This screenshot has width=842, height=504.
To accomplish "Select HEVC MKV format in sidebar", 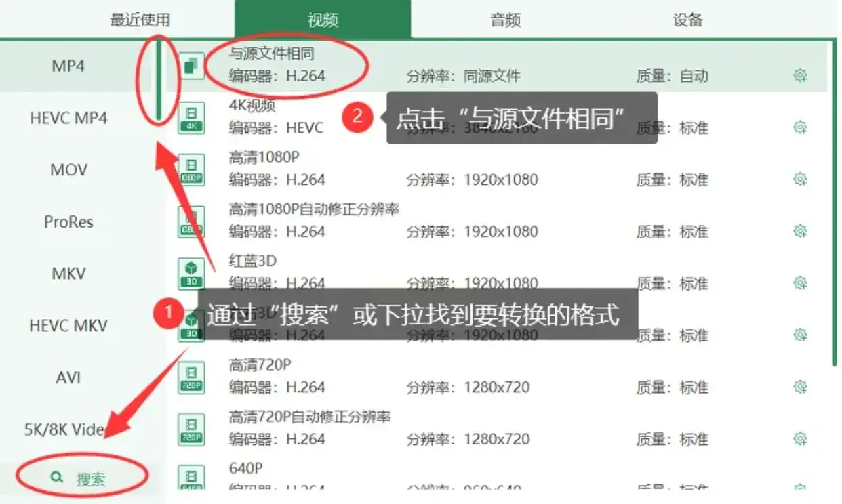I will pyautogui.click(x=68, y=326).
